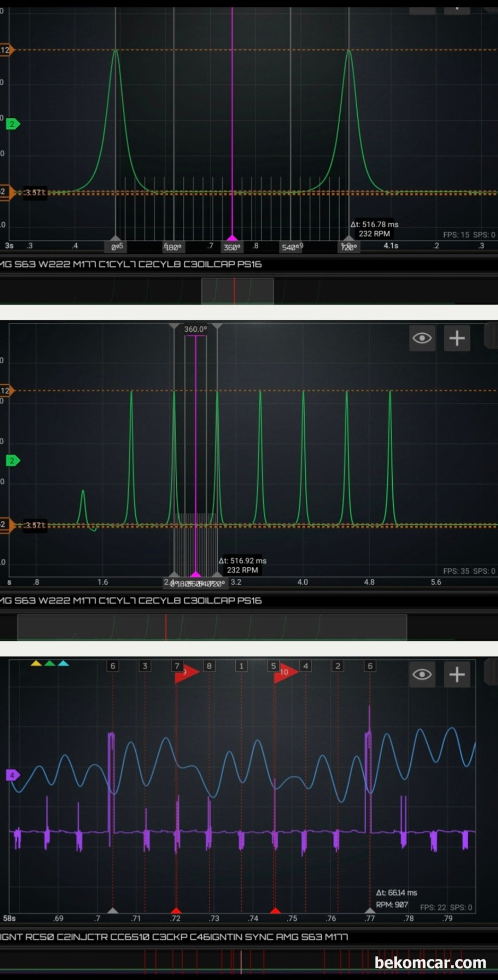This screenshot has width=498, height=980.
Task: Select cylinder 3 label in bottom panel
Action: click(145, 666)
